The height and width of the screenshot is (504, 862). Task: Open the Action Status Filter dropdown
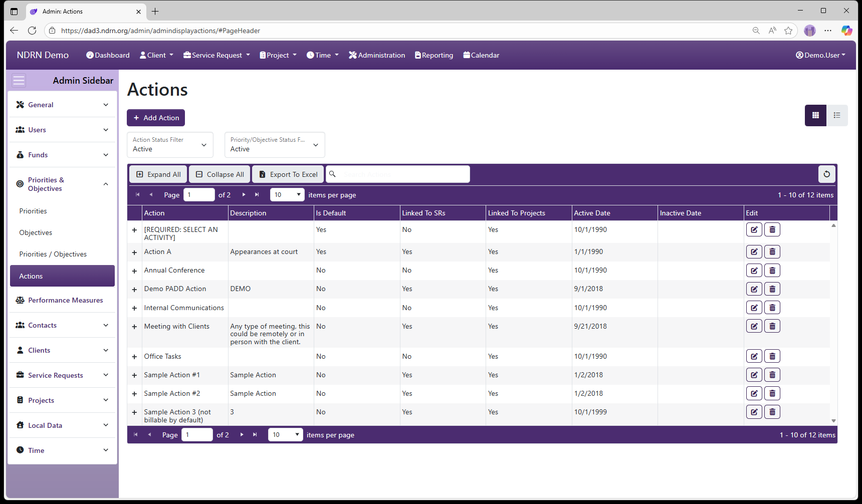[170, 145]
